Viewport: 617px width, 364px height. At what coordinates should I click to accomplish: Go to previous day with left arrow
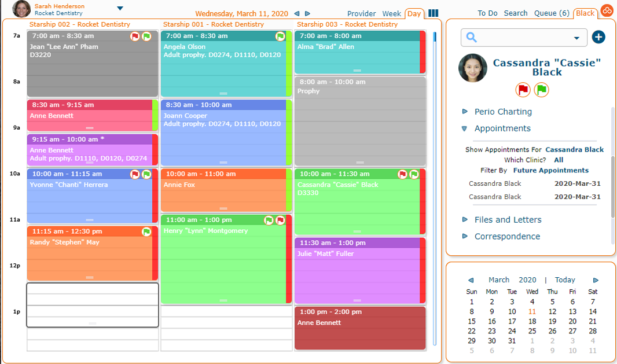point(297,13)
